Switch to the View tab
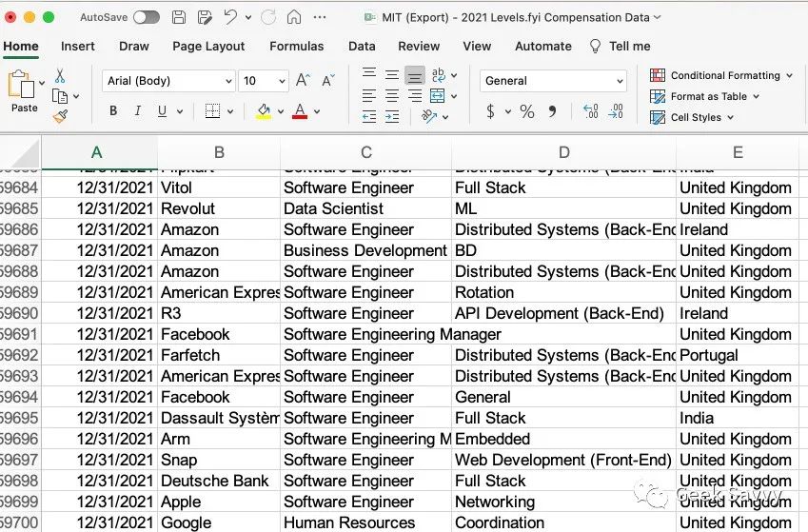This screenshot has width=808, height=532. click(477, 46)
